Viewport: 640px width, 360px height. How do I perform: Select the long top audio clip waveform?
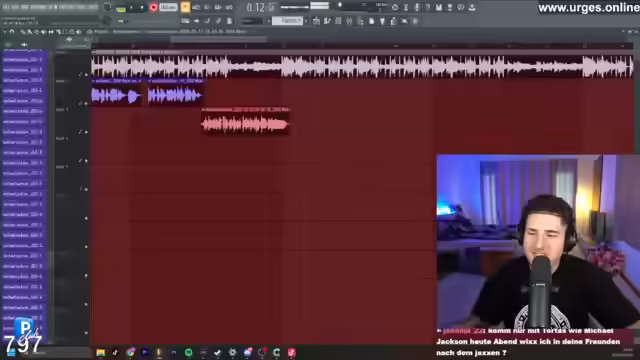pyautogui.click(x=362, y=67)
